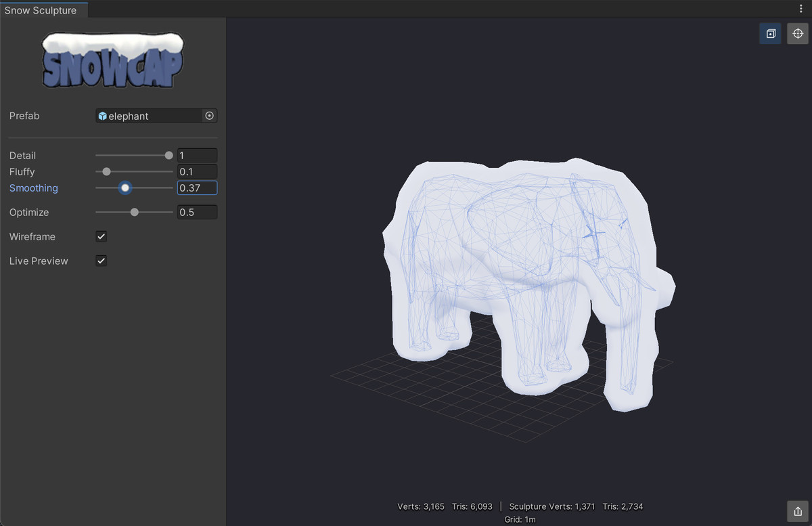This screenshot has height=526, width=812.
Task: Click the elephant prefab cube icon
Action: [102, 116]
